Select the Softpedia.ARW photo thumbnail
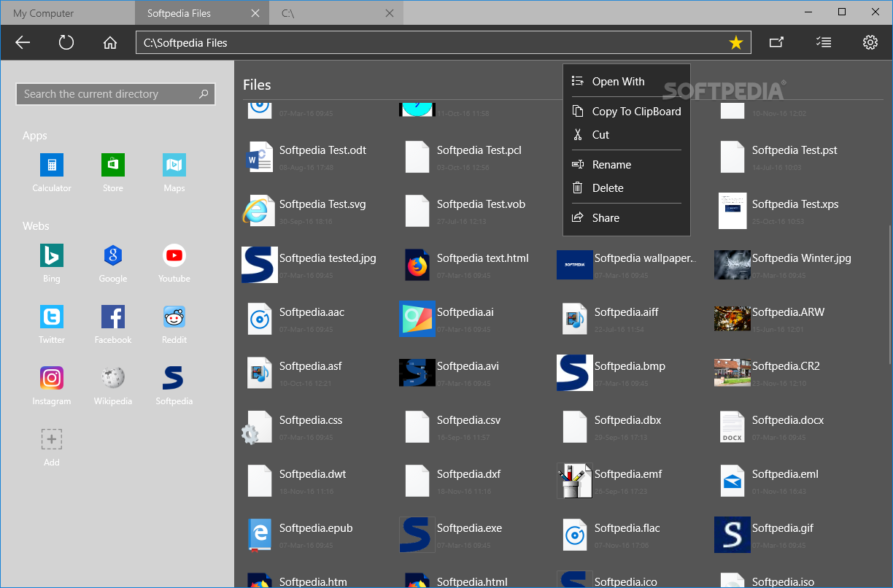This screenshot has width=893, height=588. [x=732, y=319]
